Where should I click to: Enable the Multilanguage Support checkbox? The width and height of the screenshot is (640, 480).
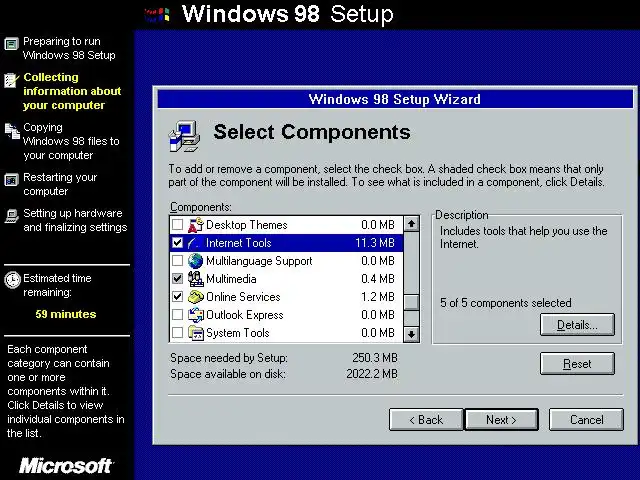tap(178, 260)
